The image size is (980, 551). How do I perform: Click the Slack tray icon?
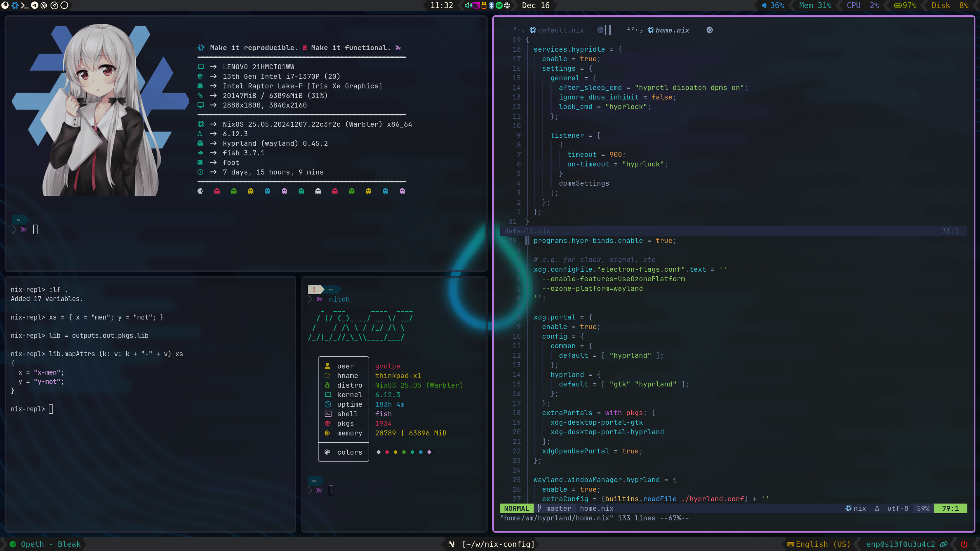click(507, 5)
